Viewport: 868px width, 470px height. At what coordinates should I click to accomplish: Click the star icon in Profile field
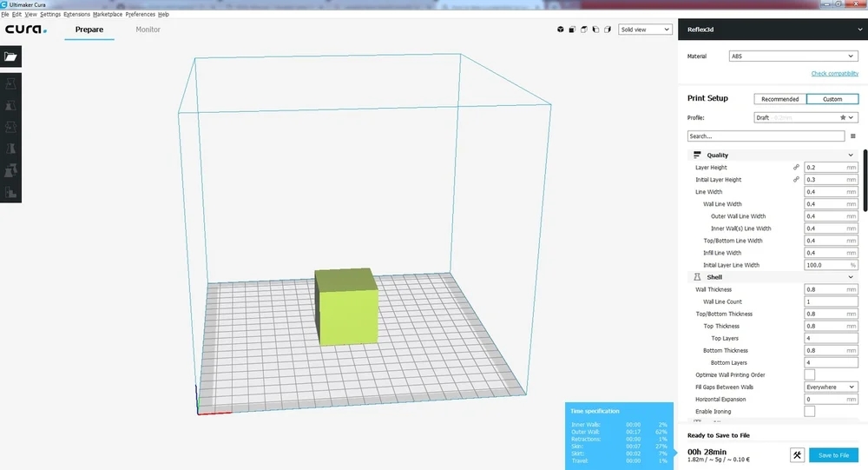click(842, 117)
